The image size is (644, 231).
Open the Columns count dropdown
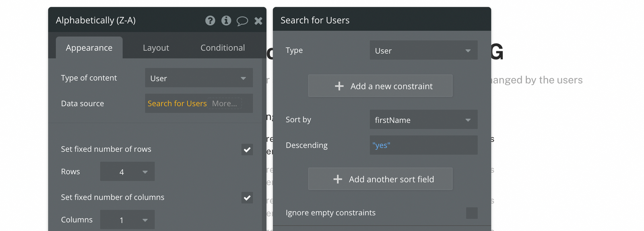[127, 220]
